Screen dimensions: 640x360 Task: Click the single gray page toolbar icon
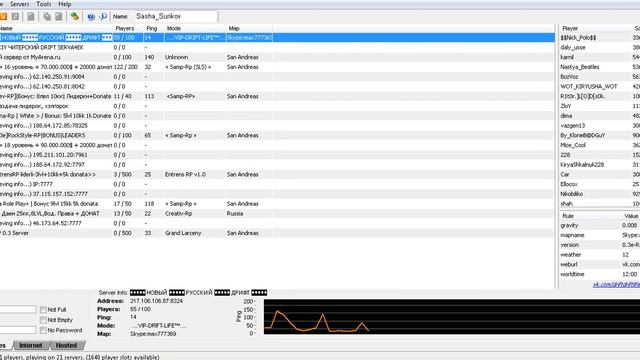coord(31,16)
